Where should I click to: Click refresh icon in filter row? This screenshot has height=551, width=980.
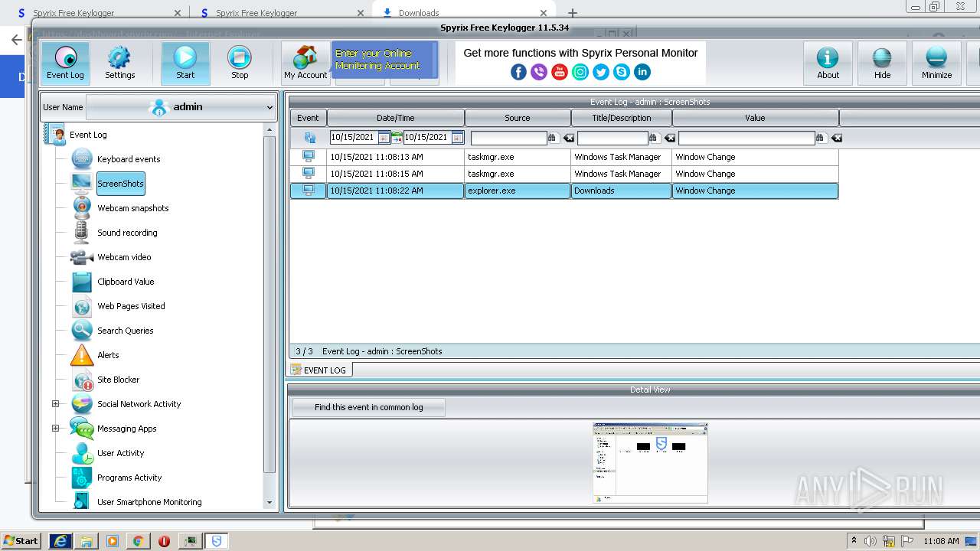tap(309, 138)
